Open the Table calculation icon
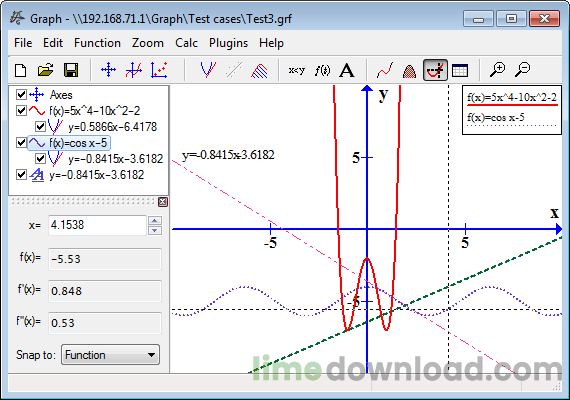570x400 pixels. pyautogui.click(x=460, y=70)
